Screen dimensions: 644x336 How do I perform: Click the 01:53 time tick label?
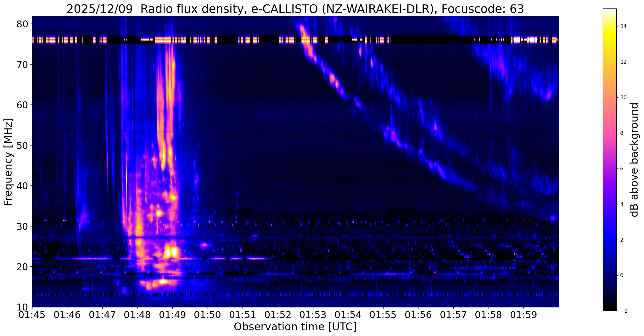[313, 315]
